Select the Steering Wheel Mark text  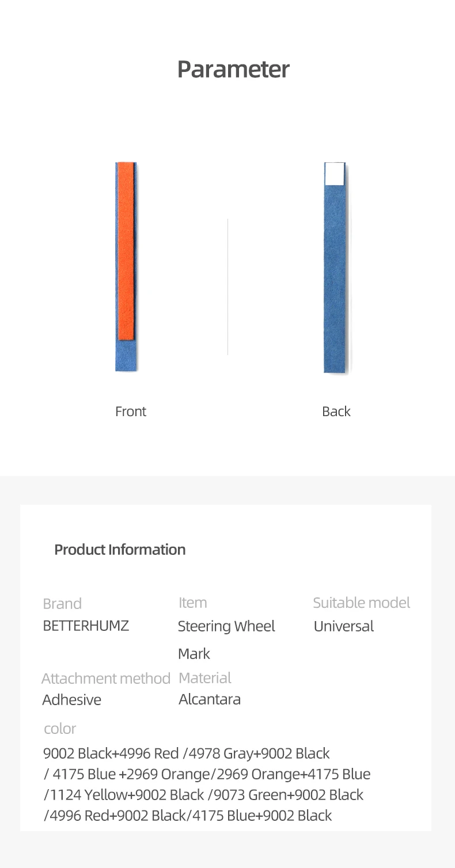[226, 639]
